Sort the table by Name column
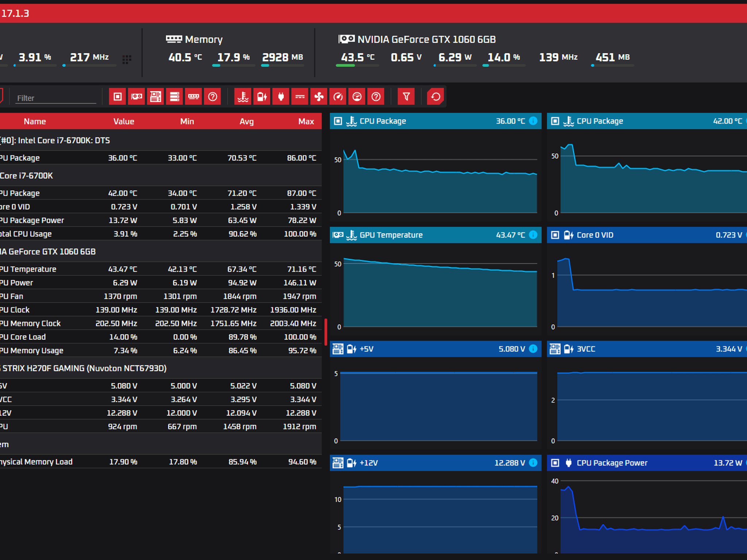This screenshot has width=747, height=560. pos(35,121)
